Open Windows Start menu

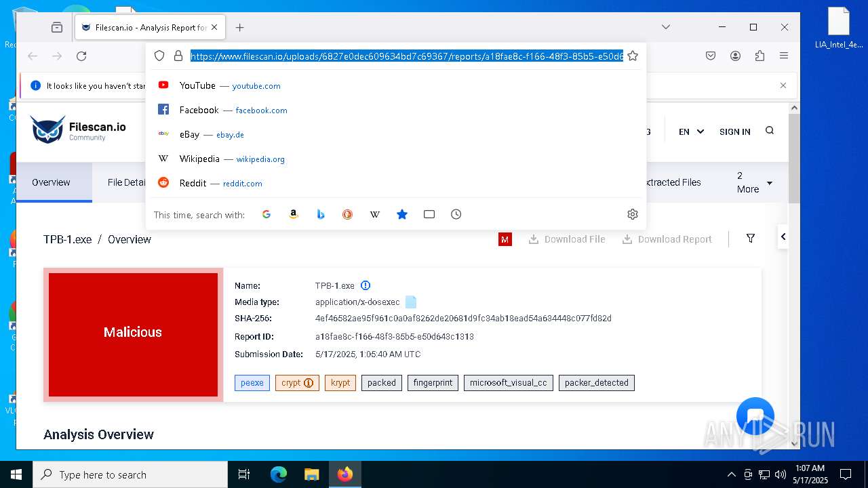(x=16, y=474)
